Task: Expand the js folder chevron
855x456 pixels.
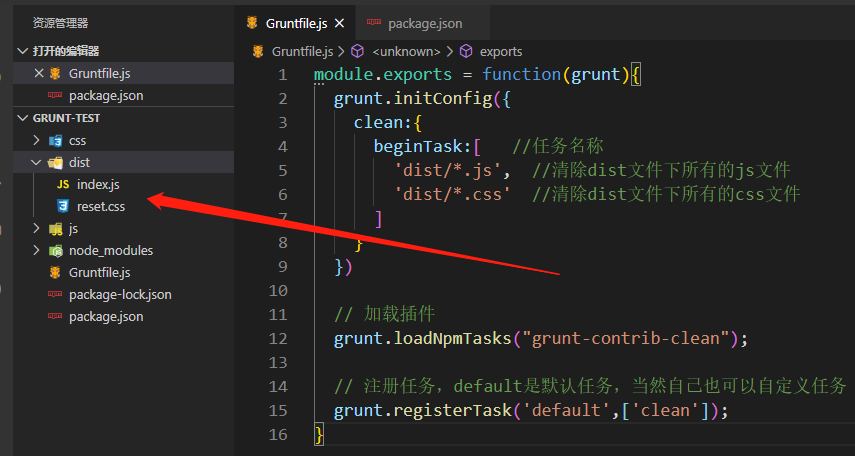Action: tap(37, 228)
